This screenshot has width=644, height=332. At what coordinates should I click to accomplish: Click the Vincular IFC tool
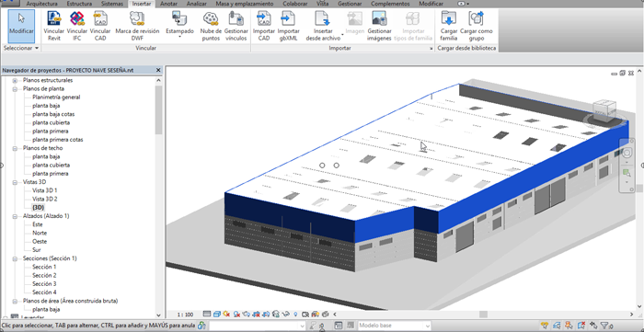76,26
